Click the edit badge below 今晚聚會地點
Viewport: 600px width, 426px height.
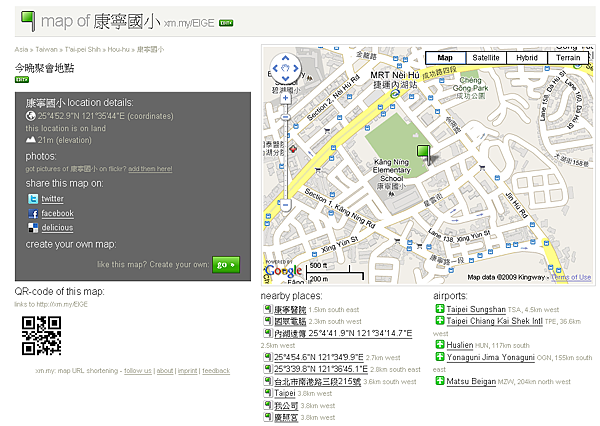click(x=22, y=80)
